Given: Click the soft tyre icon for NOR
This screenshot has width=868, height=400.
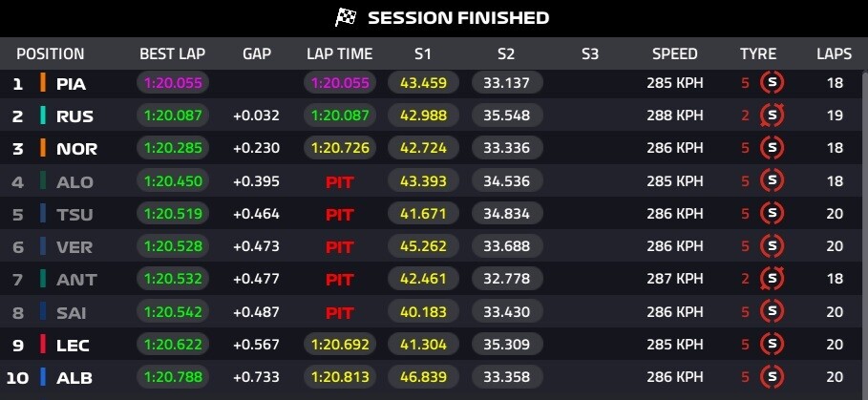Looking at the screenshot, I should coord(772,149).
